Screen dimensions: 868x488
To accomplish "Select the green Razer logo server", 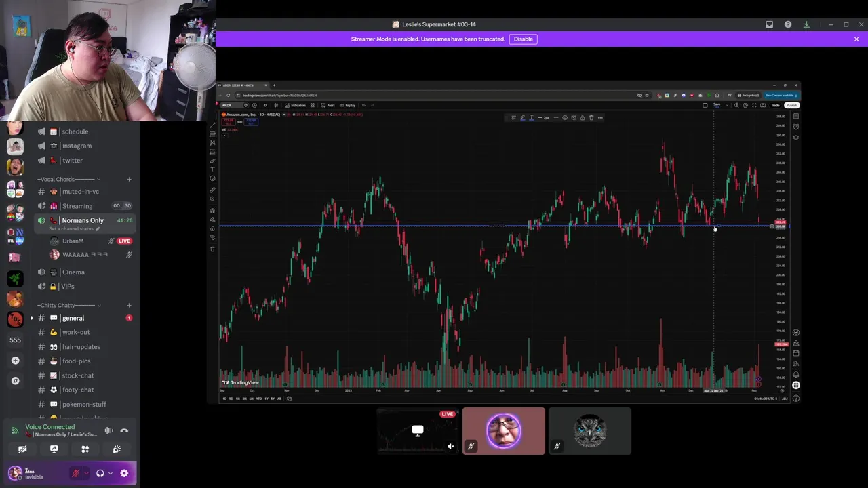I will point(15,278).
